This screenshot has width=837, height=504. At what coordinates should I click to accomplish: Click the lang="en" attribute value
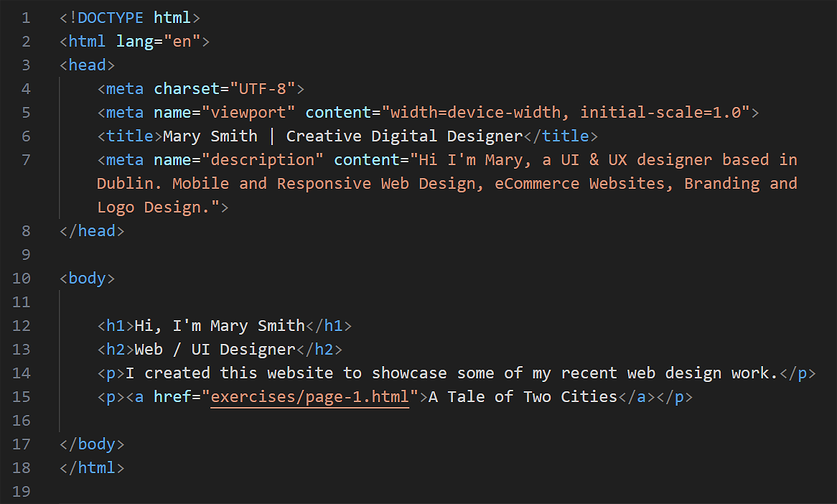coord(182,41)
